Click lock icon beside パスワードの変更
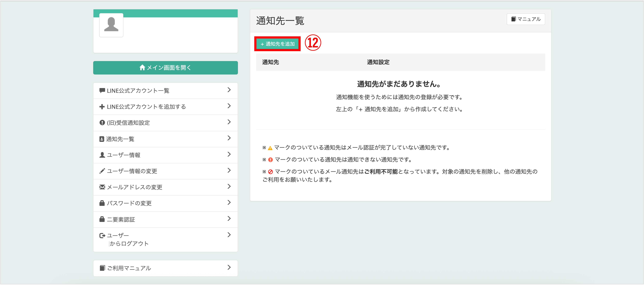The height and width of the screenshot is (285, 644). (x=102, y=203)
